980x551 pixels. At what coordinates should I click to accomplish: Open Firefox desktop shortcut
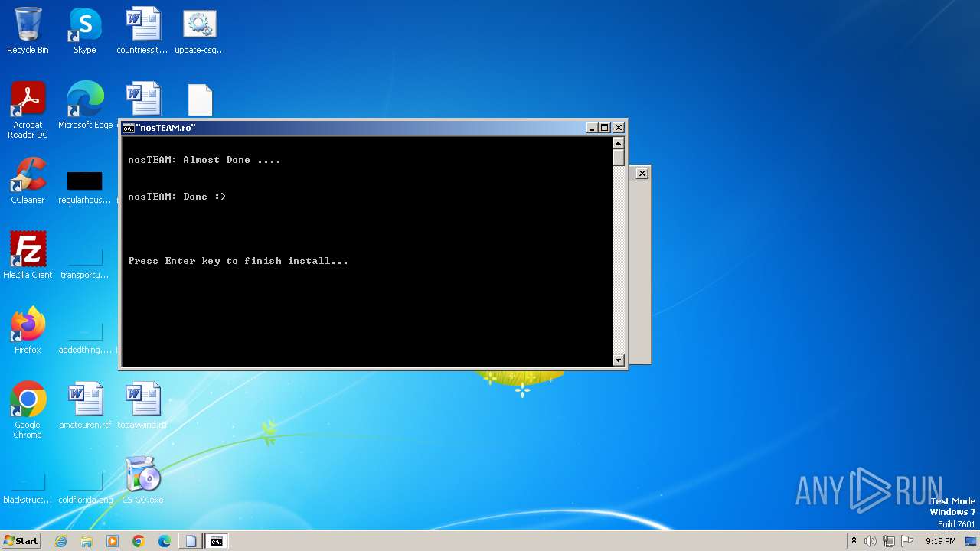[x=28, y=331]
